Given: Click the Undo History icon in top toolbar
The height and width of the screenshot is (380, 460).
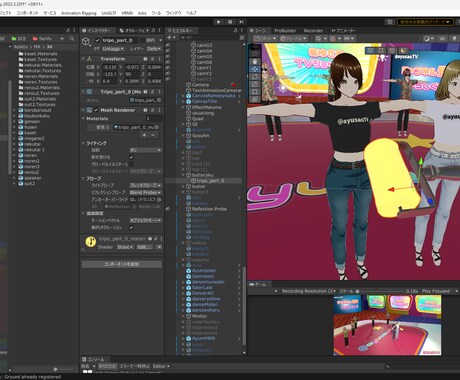Looking at the screenshot, I should click(x=389, y=22).
